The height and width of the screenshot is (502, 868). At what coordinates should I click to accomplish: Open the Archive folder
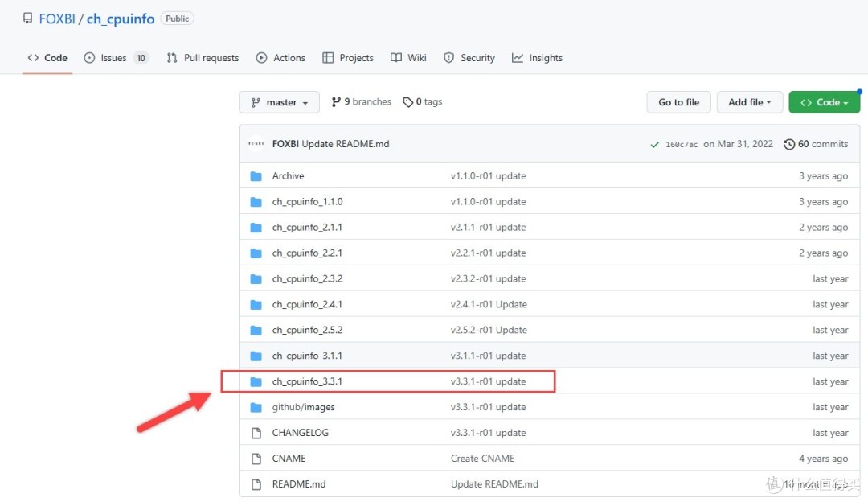(x=288, y=175)
